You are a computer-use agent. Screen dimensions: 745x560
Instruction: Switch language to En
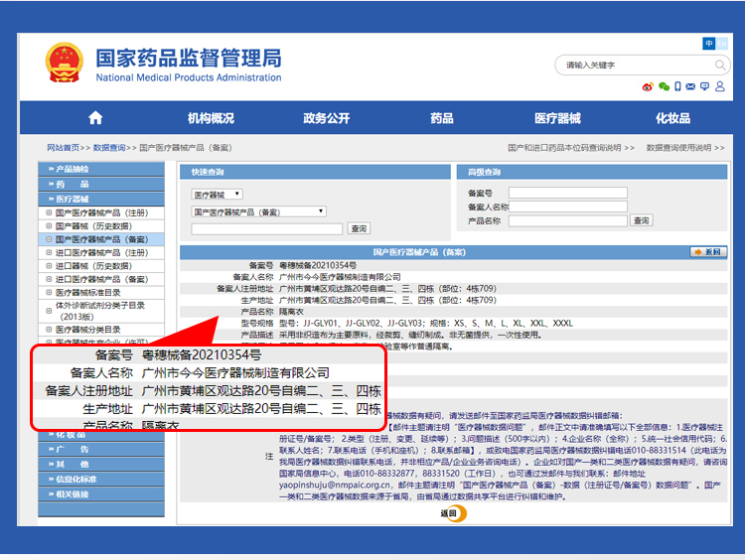click(x=723, y=44)
